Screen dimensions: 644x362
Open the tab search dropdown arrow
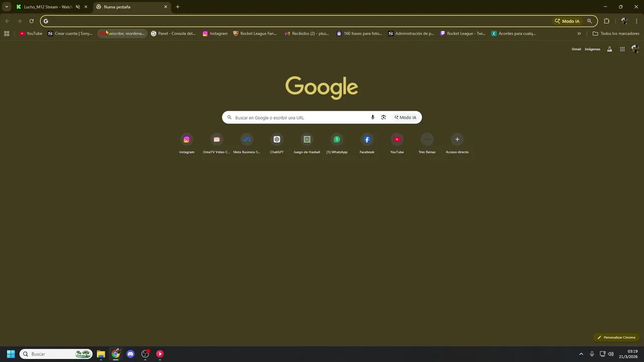click(7, 7)
